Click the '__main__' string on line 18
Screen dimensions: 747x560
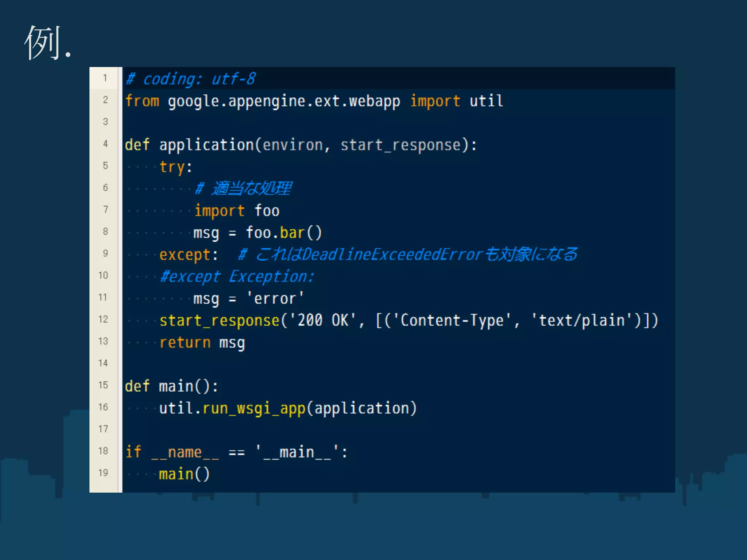point(297,452)
